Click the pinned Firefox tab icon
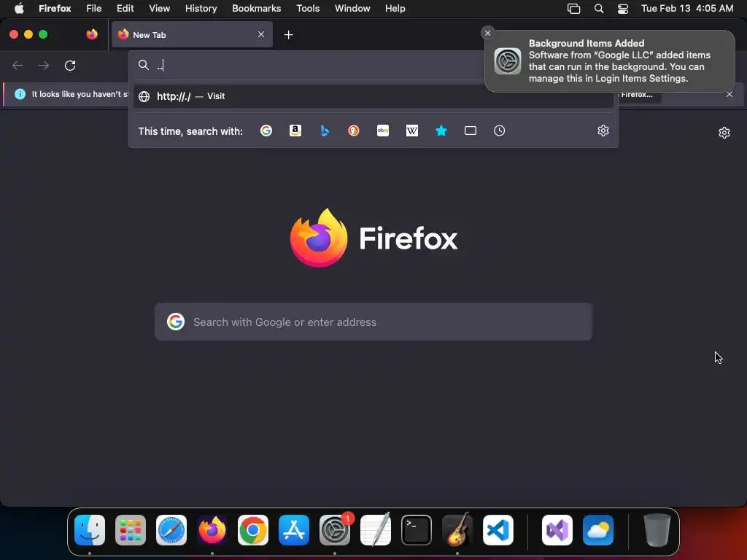Screen dimensions: 747x560 coord(92,34)
